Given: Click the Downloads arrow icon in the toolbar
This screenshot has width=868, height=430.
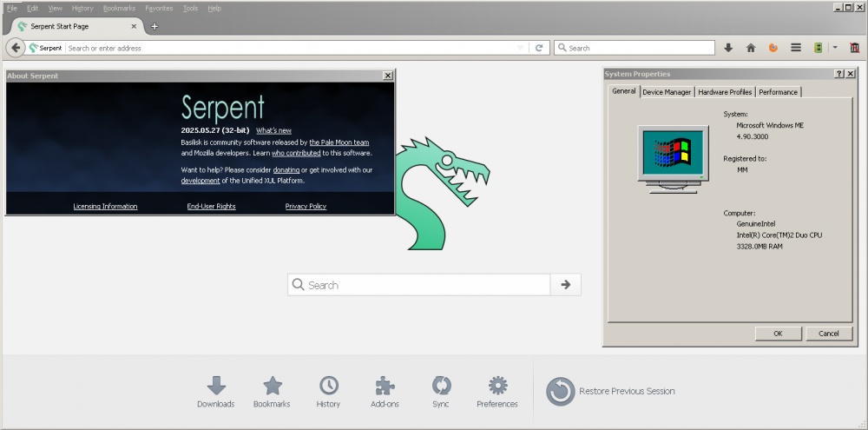Looking at the screenshot, I should (728, 48).
